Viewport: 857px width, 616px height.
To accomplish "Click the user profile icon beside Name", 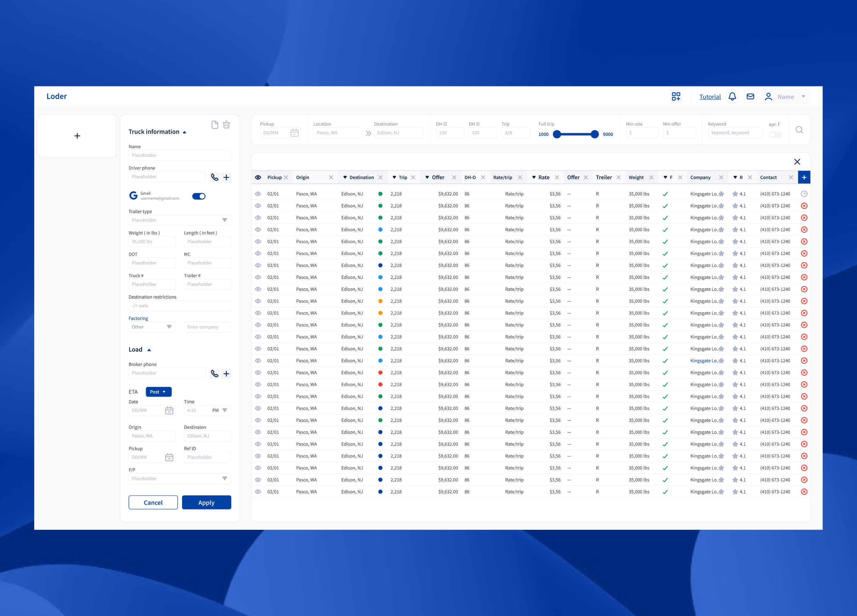I will coord(768,97).
